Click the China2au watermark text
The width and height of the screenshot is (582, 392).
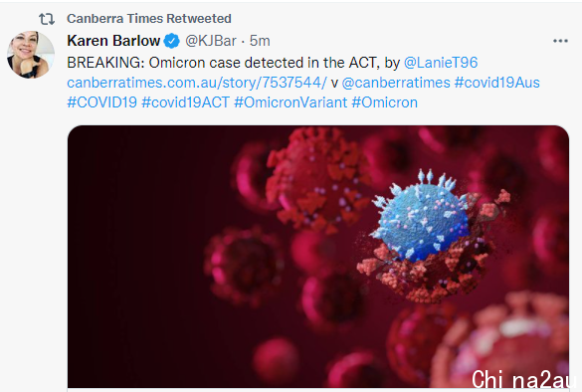(523, 379)
